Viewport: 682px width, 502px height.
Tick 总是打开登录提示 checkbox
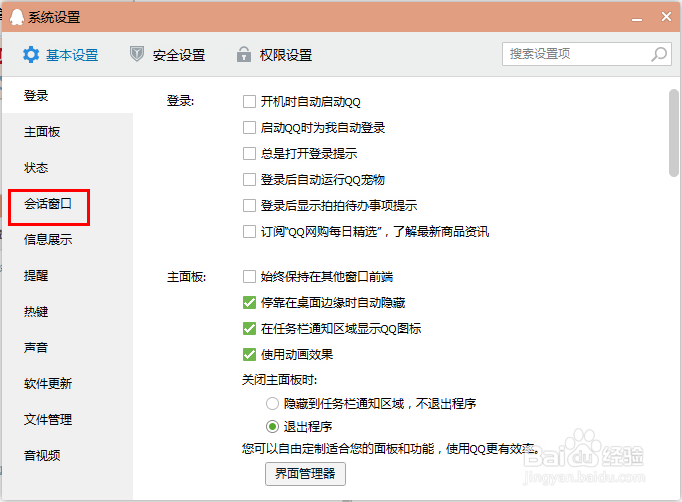(249, 154)
